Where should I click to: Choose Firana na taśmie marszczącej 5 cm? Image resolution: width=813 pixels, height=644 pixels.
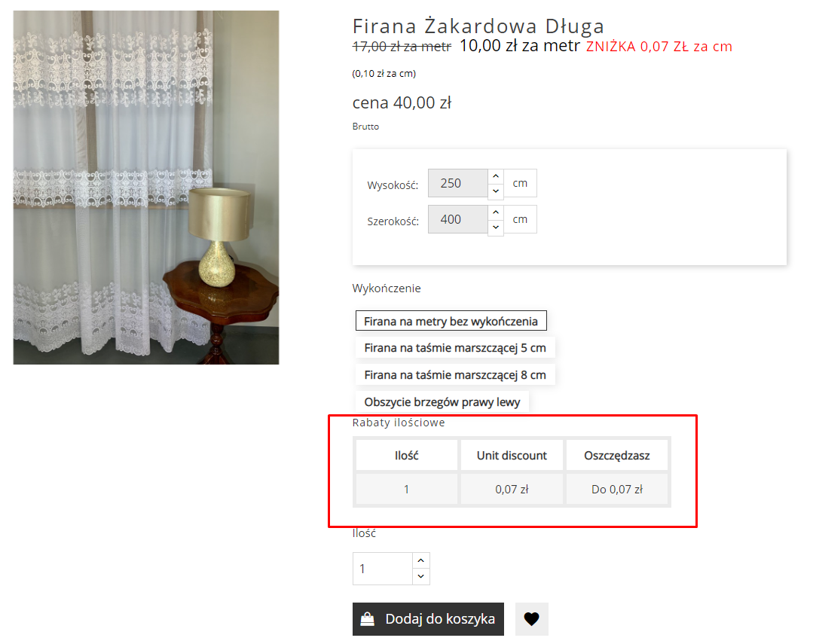click(454, 347)
